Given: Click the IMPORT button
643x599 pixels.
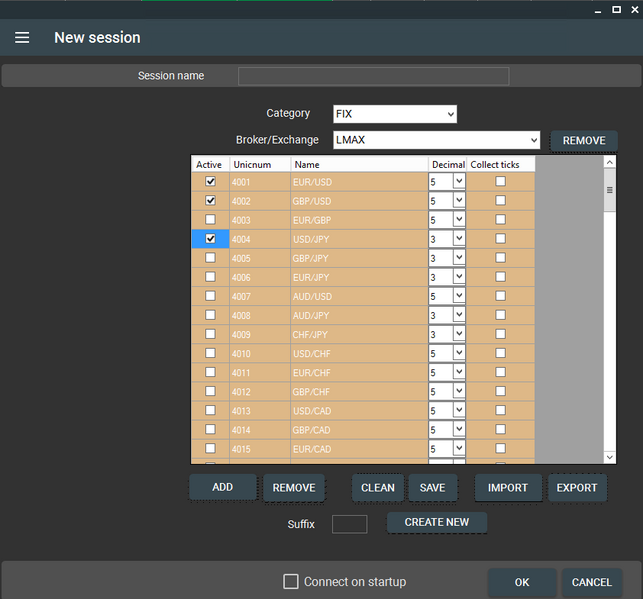Looking at the screenshot, I should coord(507,488).
